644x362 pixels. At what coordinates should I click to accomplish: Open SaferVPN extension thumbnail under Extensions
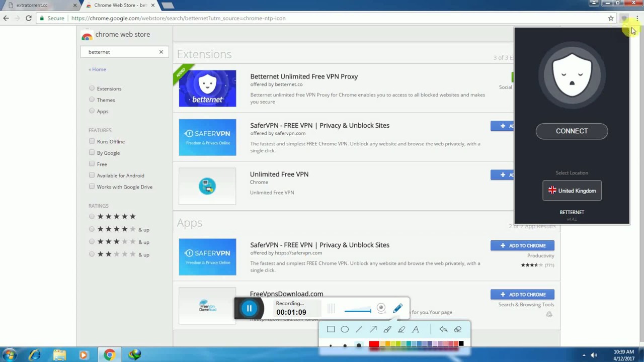click(207, 137)
